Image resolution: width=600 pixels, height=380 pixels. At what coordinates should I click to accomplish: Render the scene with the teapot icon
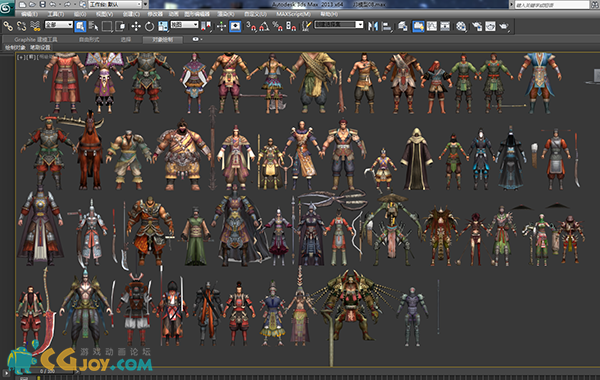coord(504,26)
